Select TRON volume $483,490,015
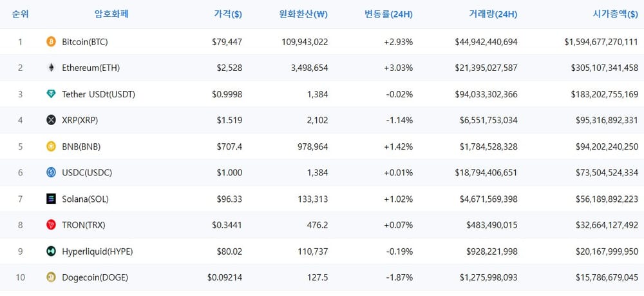 (x=492, y=225)
